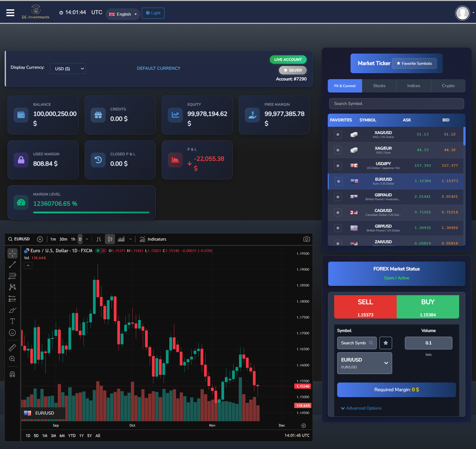Click the Search Symbol input field
Viewport: 476px width, 449px height.
pyautogui.click(x=396, y=104)
